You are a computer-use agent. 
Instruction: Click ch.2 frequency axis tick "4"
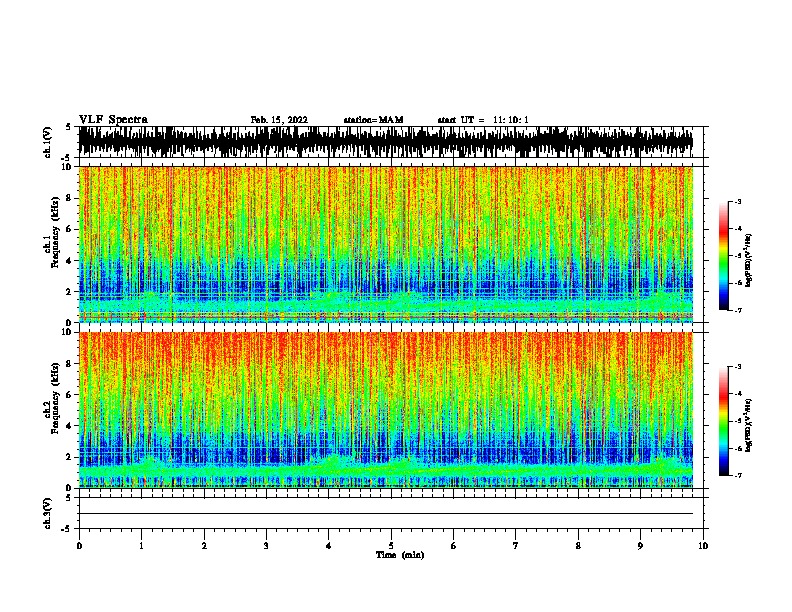coord(69,426)
